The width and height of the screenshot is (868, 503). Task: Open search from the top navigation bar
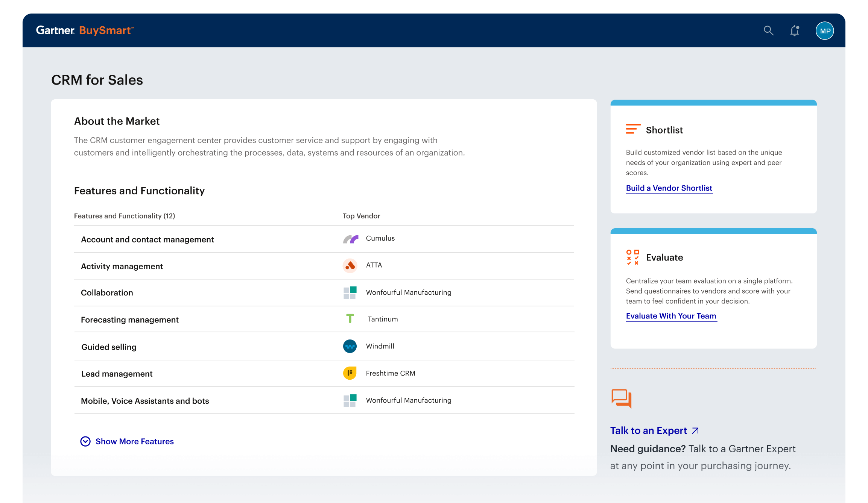pos(769,30)
